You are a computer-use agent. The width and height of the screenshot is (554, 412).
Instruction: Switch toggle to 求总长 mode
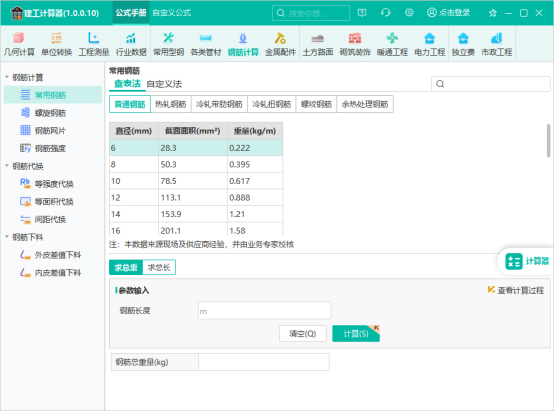click(x=159, y=267)
